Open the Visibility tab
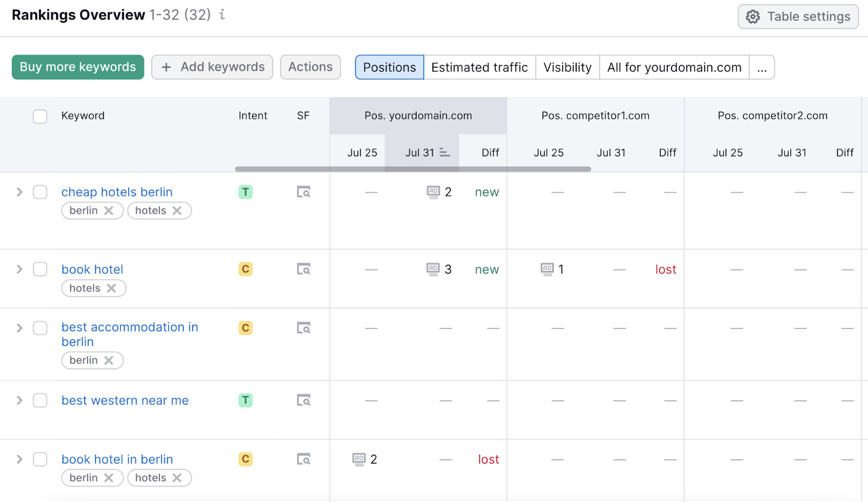This screenshot has width=868, height=502. [567, 67]
